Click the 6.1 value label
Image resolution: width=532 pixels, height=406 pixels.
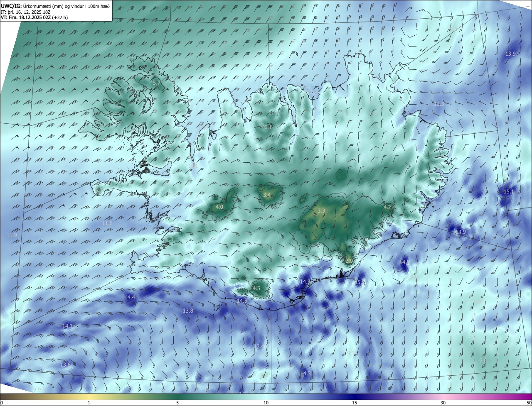(x=268, y=127)
